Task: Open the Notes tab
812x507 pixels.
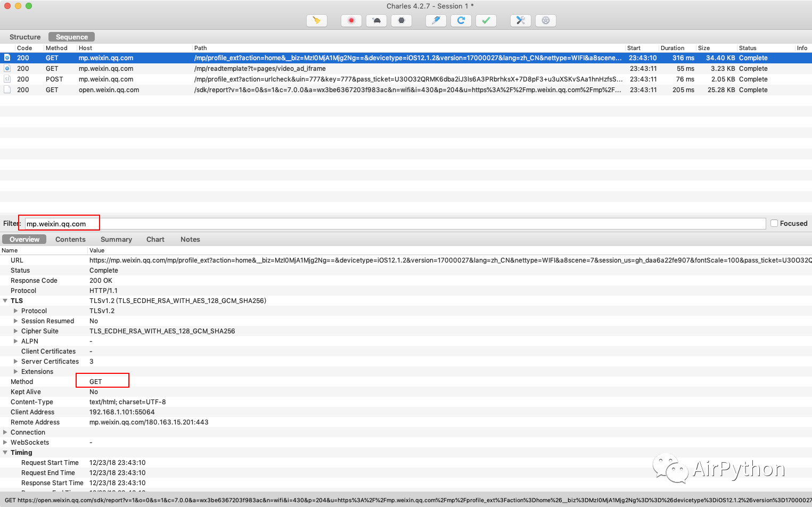Action: pyautogui.click(x=190, y=239)
